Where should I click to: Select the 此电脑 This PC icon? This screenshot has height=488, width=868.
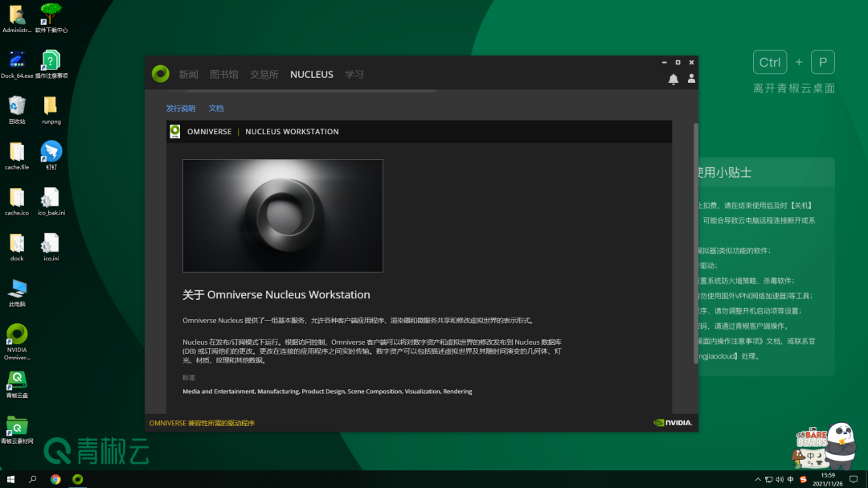[x=17, y=293]
